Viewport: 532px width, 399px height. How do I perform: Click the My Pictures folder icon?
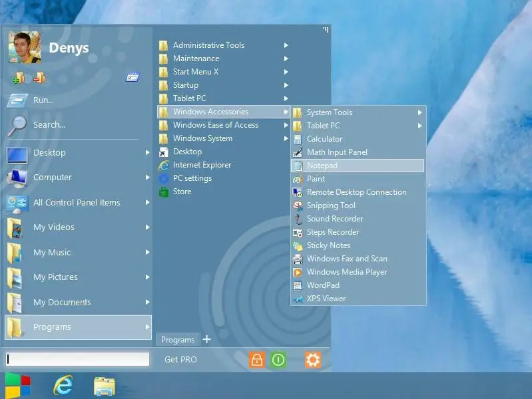(15, 278)
